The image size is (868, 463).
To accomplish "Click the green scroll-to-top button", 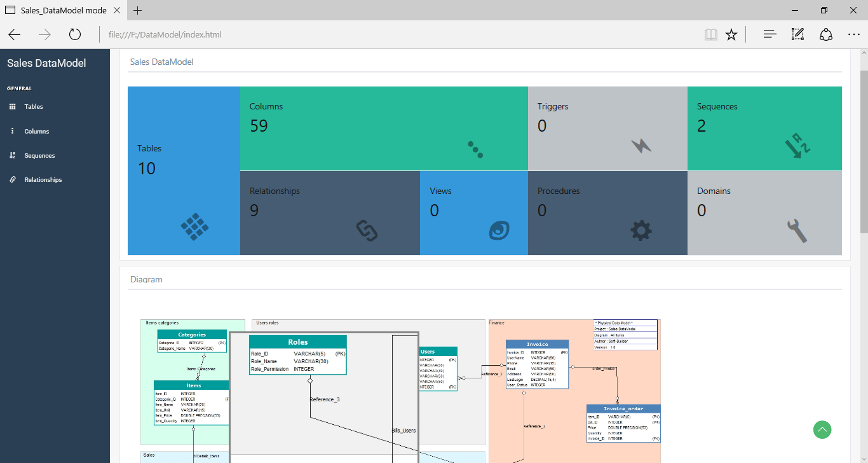I will [822, 430].
